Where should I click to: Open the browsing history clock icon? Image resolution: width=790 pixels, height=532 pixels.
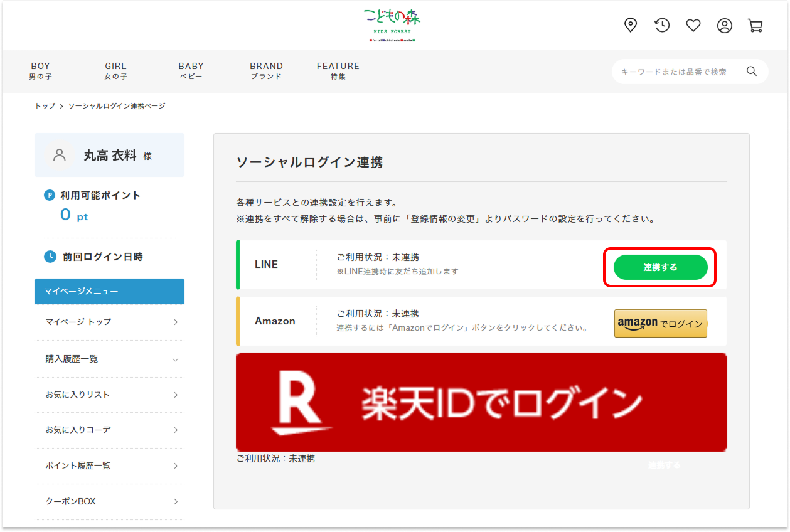[662, 25]
